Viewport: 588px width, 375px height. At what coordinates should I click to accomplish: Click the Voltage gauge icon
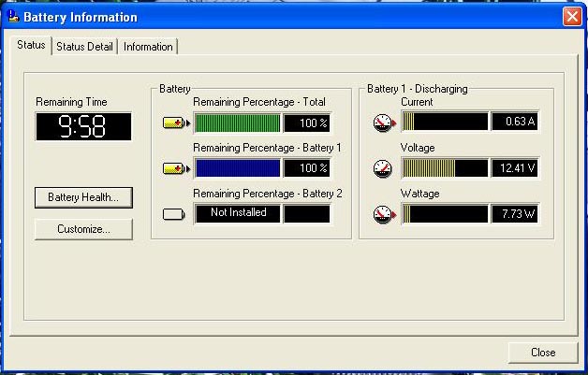(383, 168)
